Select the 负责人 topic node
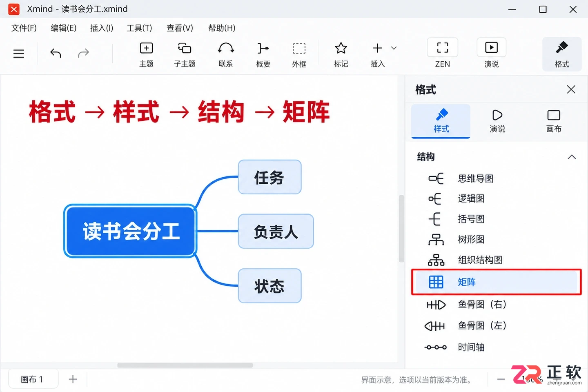Screen dimensions: 588x392 point(276,232)
